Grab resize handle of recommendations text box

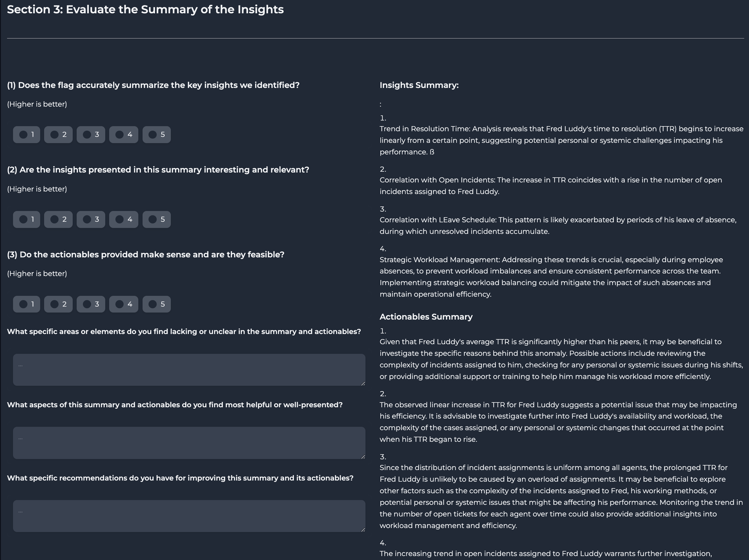(x=363, y=530)
